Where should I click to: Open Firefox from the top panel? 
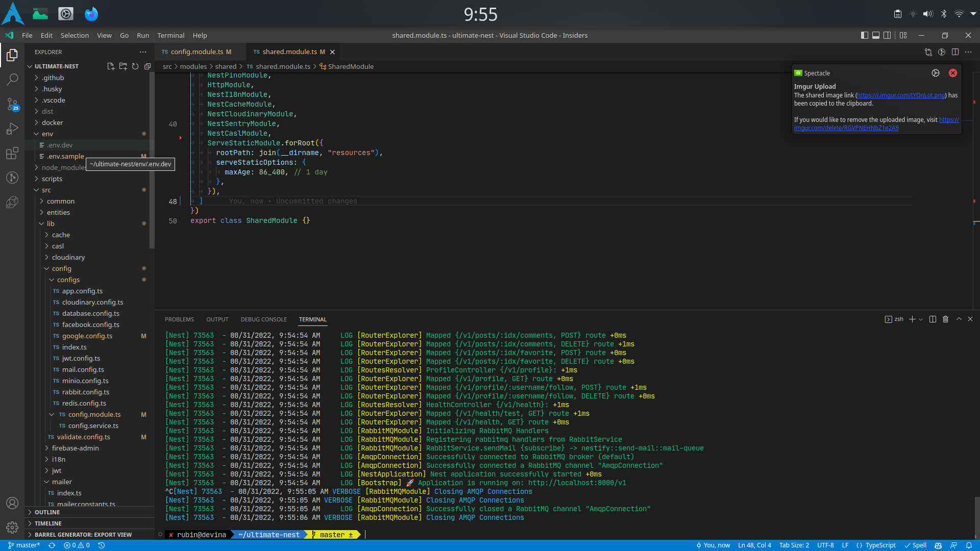point(91,14)
